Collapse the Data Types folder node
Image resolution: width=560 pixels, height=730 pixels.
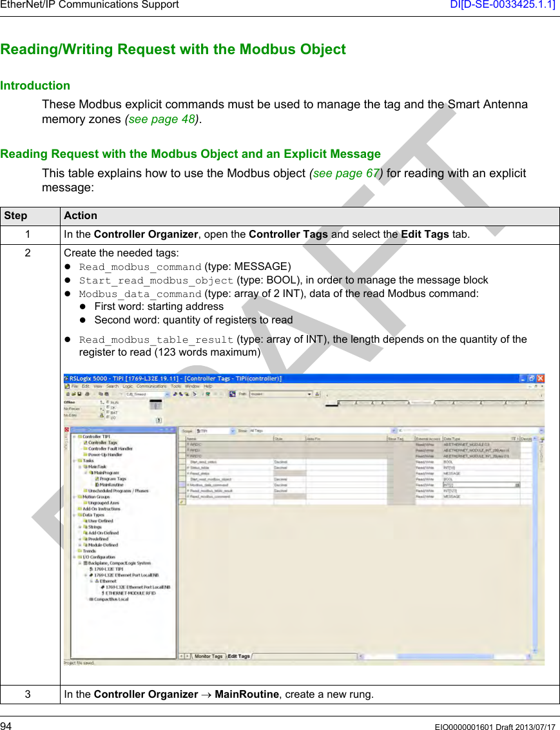[x=75, y=515]
